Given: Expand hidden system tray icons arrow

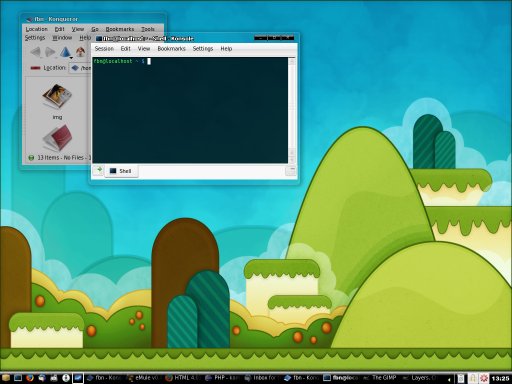Looking at the screenshot, I should (x=450, y=379).
